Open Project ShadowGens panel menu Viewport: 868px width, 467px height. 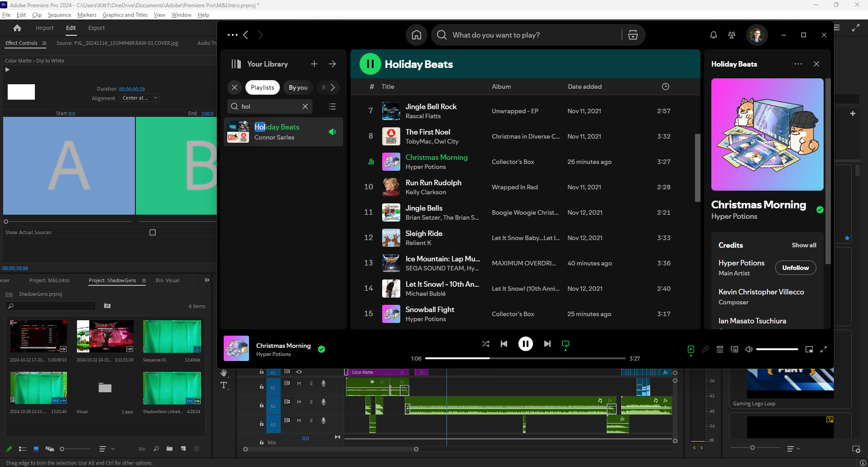144,281
